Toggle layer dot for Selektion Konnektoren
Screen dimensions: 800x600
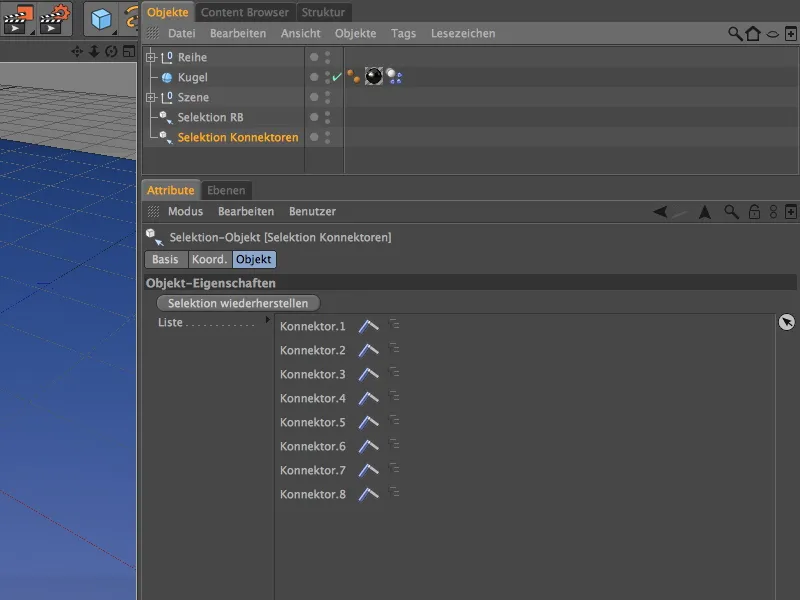314,137
